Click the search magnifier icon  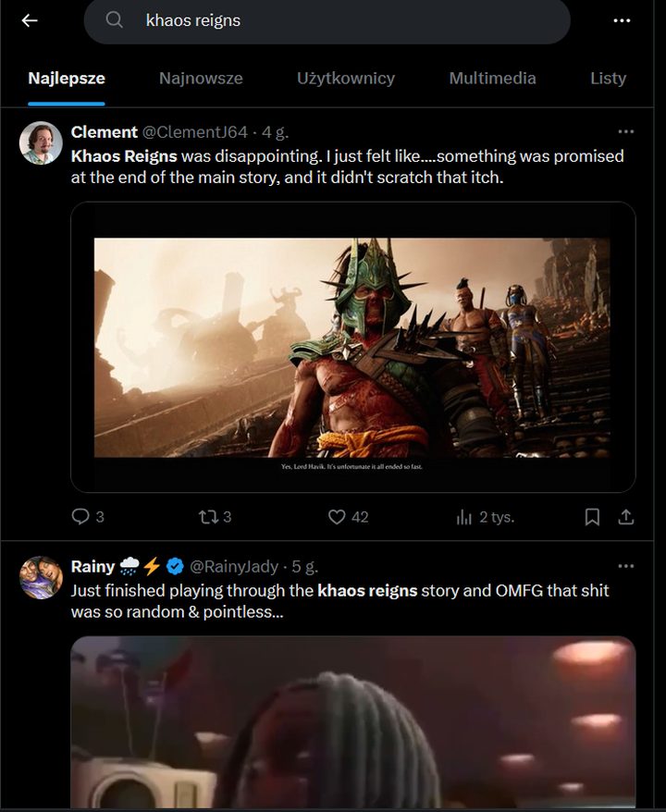click(x=115, y=20)
